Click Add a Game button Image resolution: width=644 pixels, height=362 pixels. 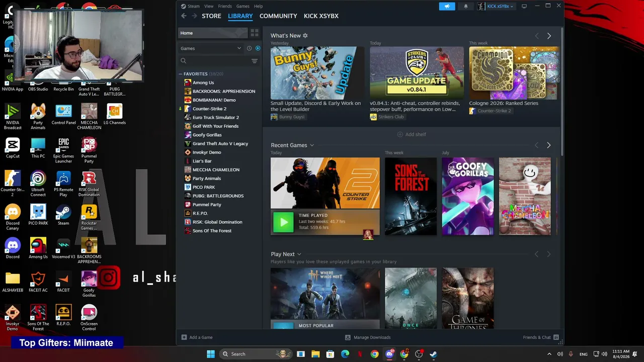[197, 337]
